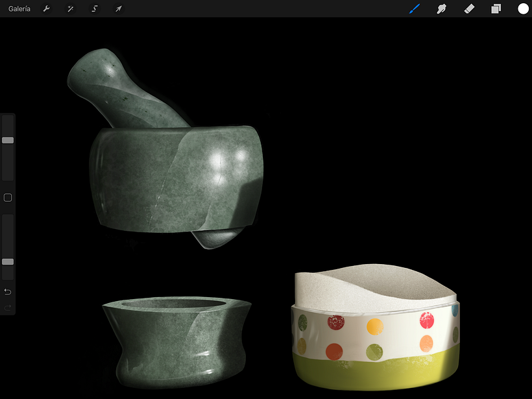This screenshot has height=399, width=532.
Task: Activate the Transform arrow tool
Action: point(118,9)
